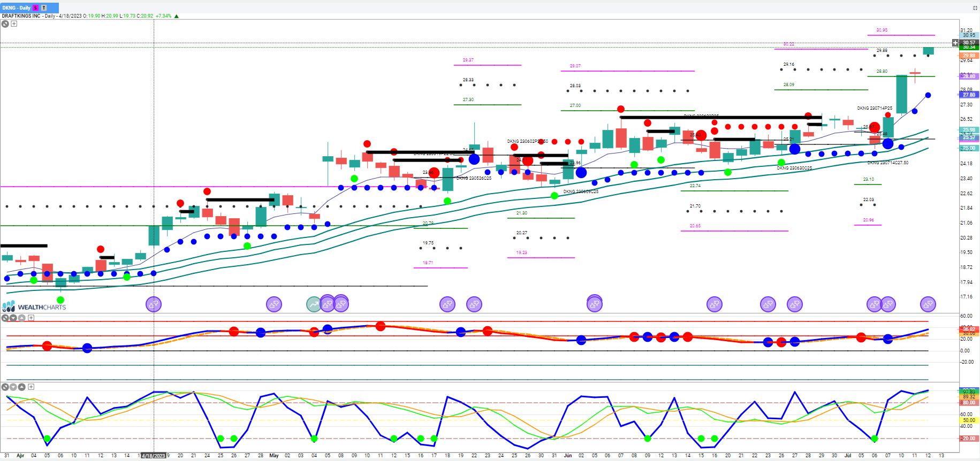Screen dimensions: 980x461
Task: Hide the bottom stochastic pane
Action: tap(5, 387)
